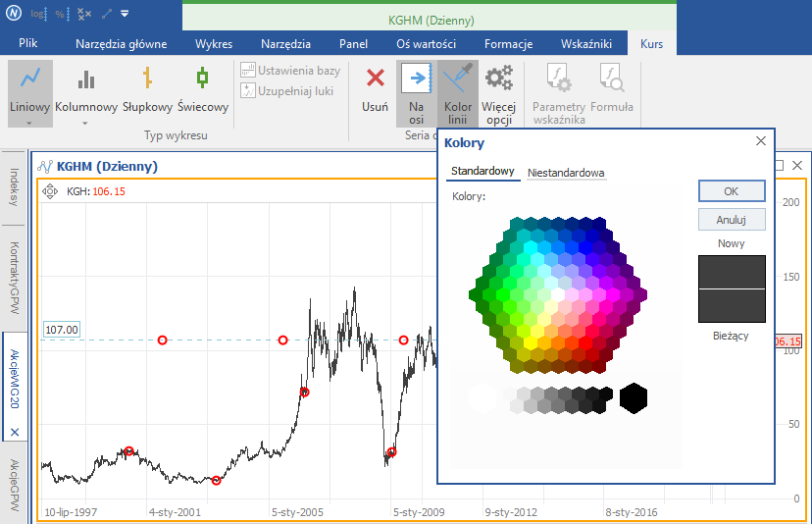
Task: Close the AkcjeWIG20 side tab
Action: tap(15, 432)
